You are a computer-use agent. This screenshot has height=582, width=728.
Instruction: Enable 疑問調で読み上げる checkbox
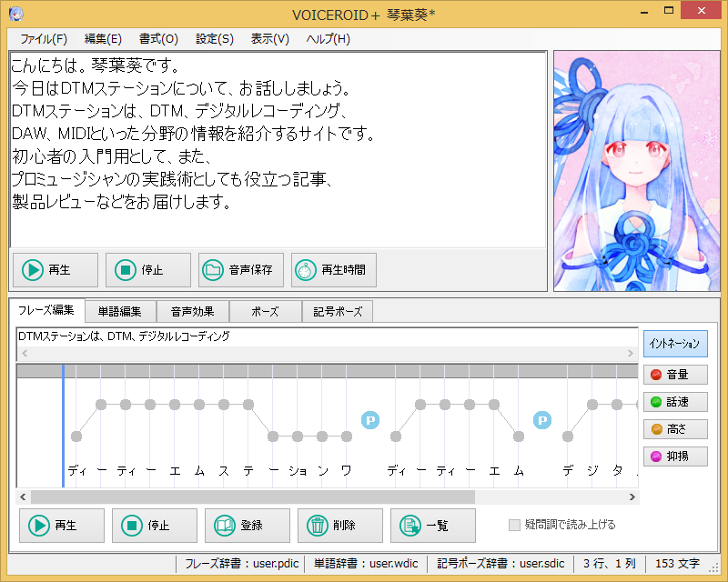click(514, 525)
